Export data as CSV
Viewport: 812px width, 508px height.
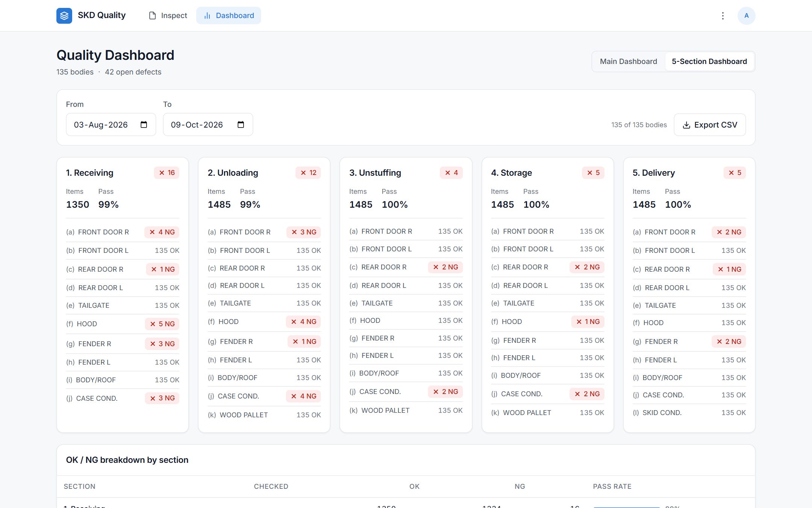[x=709, y=125]
